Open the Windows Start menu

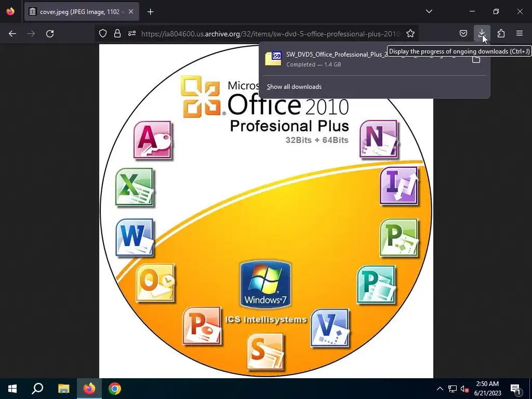(x=12, y=389)
